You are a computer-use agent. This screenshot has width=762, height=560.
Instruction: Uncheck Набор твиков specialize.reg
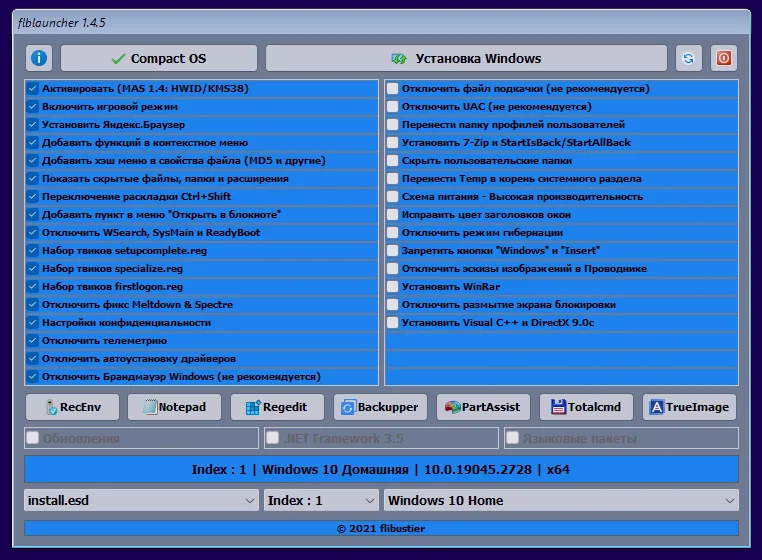(33, 268)
